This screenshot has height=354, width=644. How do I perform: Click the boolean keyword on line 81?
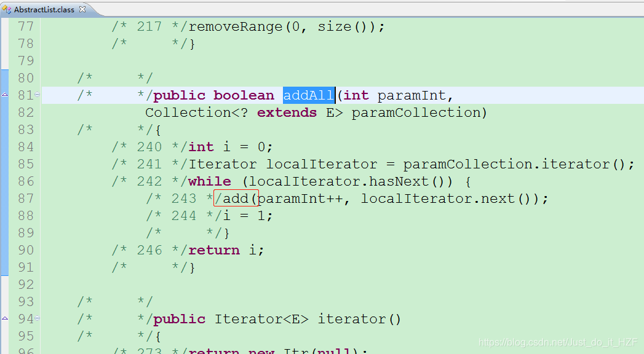click(244, 95)
